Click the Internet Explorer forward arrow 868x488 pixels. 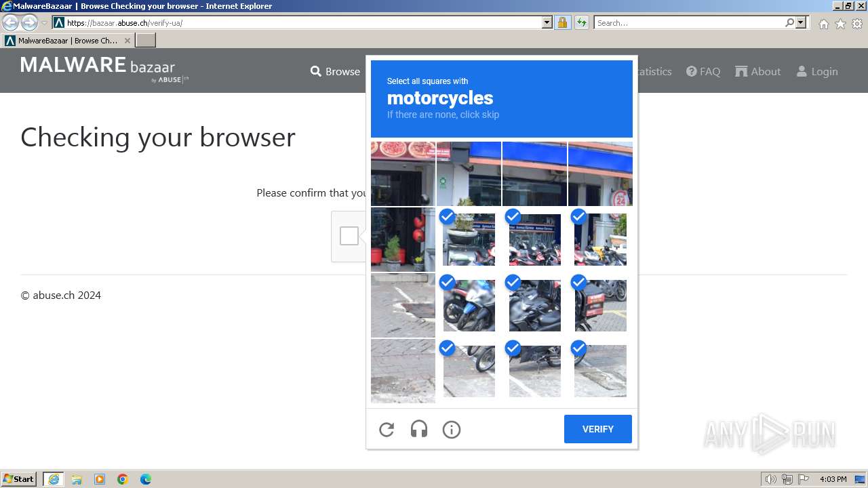pos(29,22)
